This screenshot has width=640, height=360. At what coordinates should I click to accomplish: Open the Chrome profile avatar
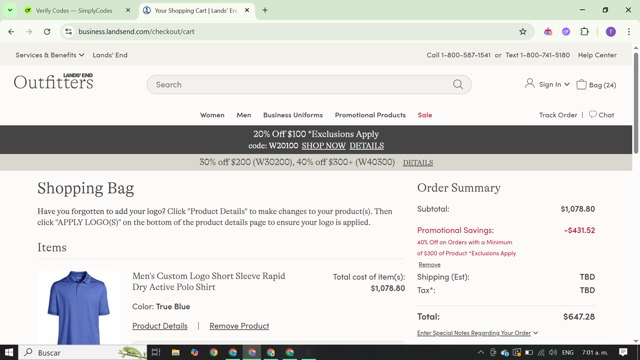coord(611,31)
